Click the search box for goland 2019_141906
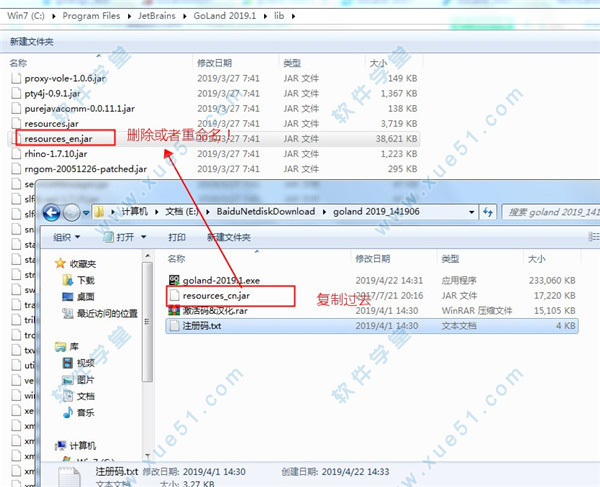Image resolution: width=600 pixels, height=487 pixels. (x=551, y=212)
